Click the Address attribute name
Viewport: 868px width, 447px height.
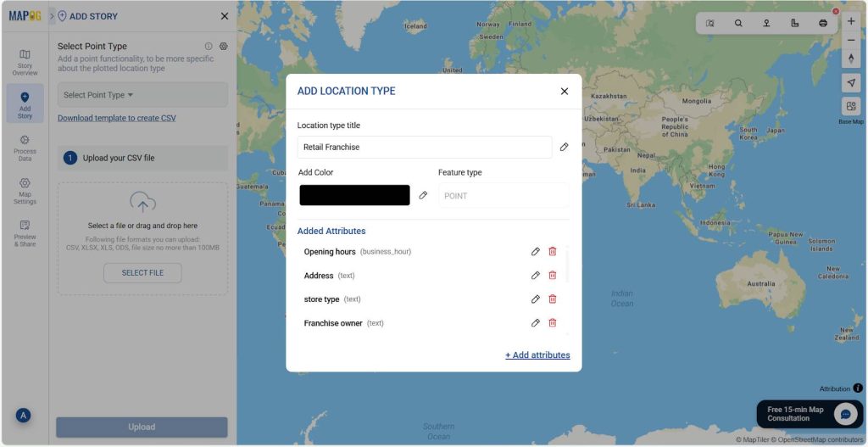[x=319, y=276]
